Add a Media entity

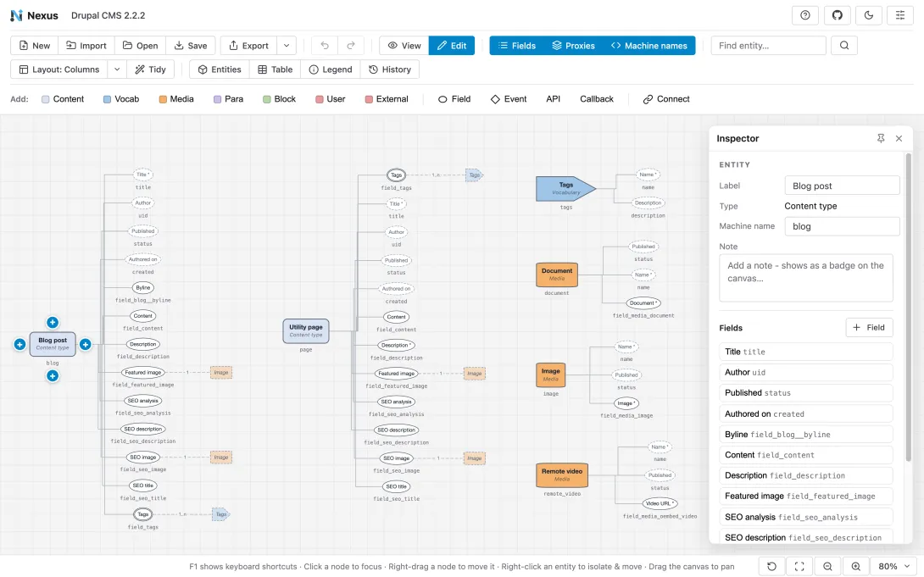tap(175, 99)
